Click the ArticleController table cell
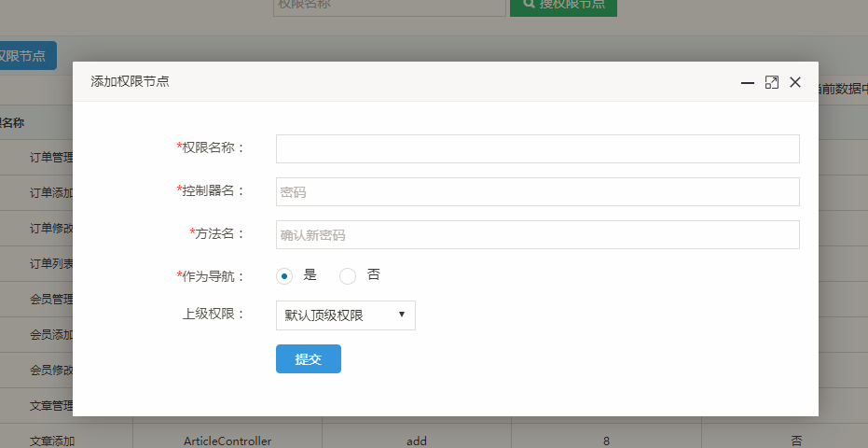This screenshot has height=448, width=868. pos(227,441)
